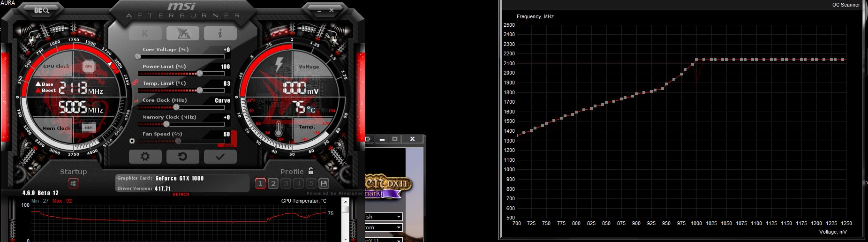Open the information i button

(x=220, y=33)
